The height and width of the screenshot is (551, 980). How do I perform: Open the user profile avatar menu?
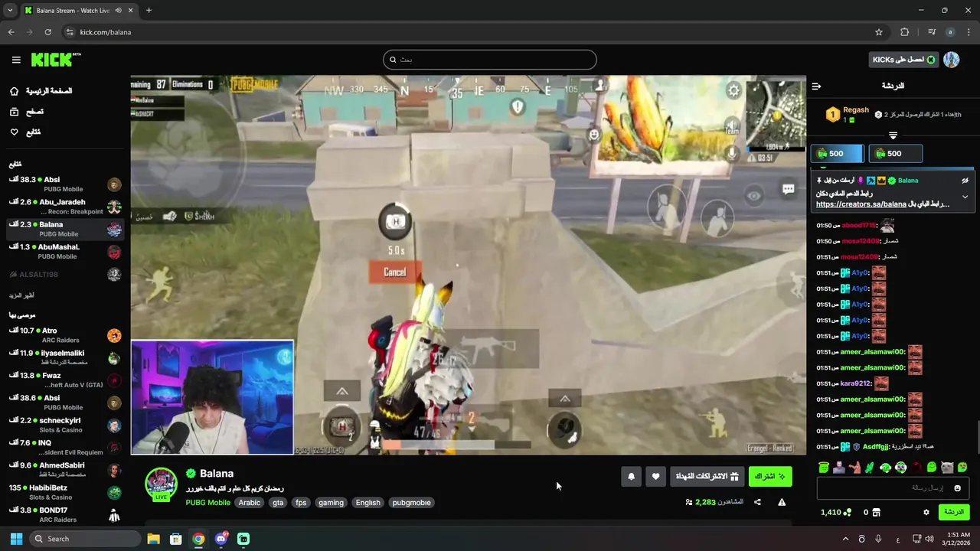[952, 60]
